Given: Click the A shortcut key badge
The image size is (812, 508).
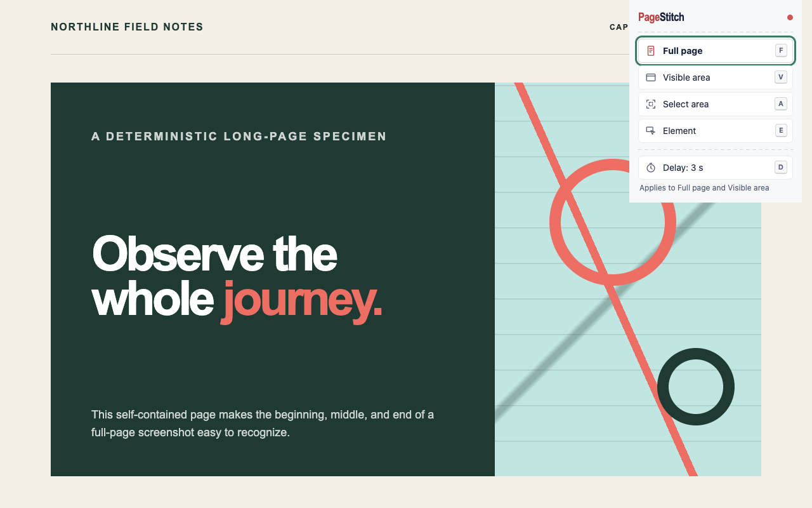Looking at the screenshot, I should [781, 104].
